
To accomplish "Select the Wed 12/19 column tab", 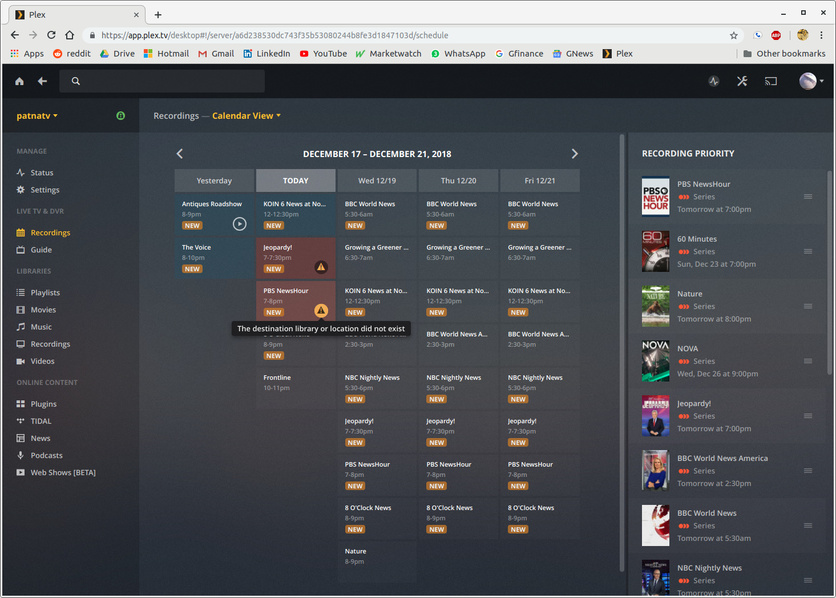I will tap(377, 181).
